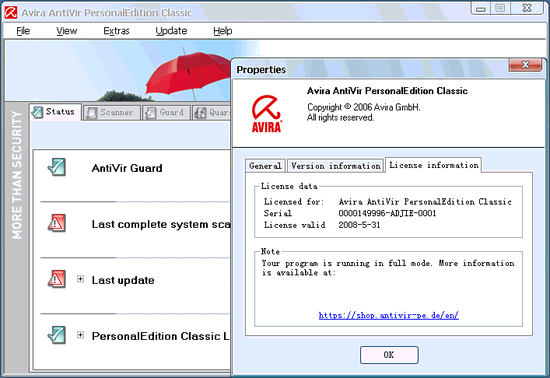This screenshot has width=550, height=378.
Task: Click the Guard tab icon
Action: (x=150, y=113)
